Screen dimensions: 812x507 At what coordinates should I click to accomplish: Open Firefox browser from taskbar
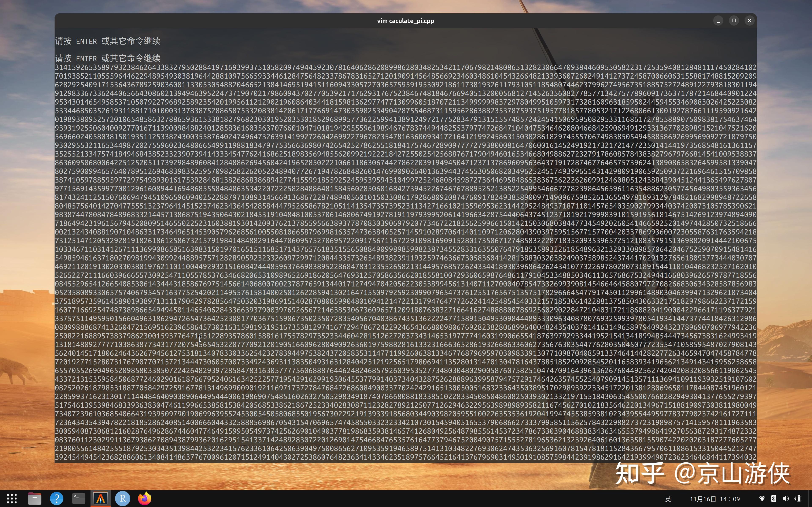tap(145, 499)
